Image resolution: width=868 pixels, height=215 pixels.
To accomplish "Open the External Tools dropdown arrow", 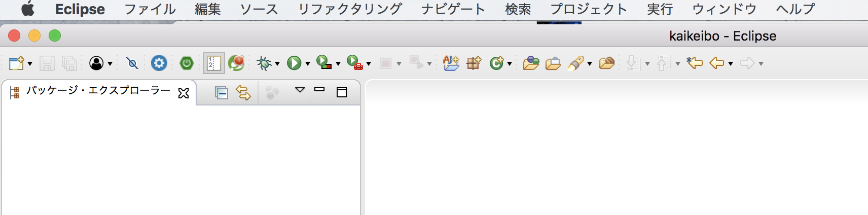I will (369, 64).
